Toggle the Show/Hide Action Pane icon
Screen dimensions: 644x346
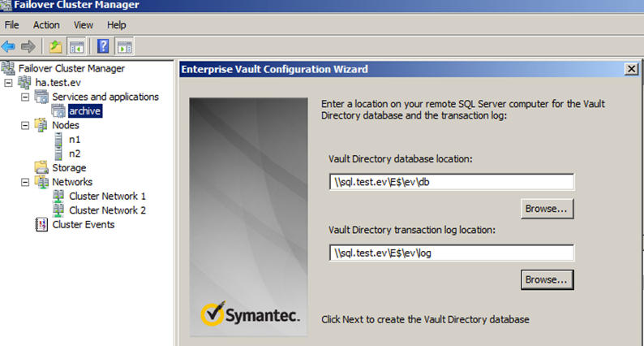pos(125,46)
